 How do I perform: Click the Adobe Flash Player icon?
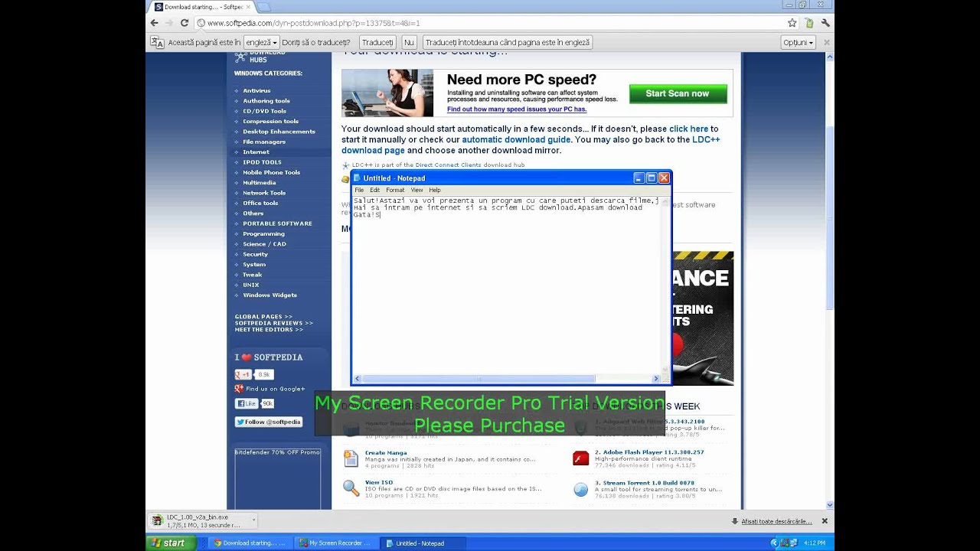click(580, 458)
